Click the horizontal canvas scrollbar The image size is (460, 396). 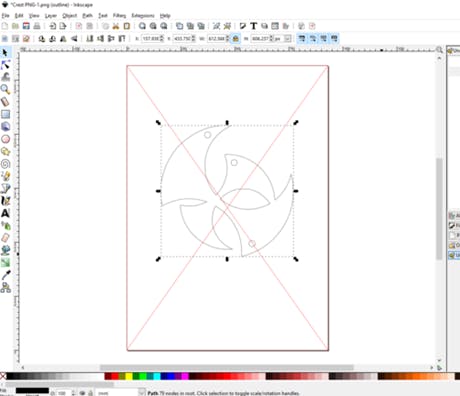tap(227, 368)
